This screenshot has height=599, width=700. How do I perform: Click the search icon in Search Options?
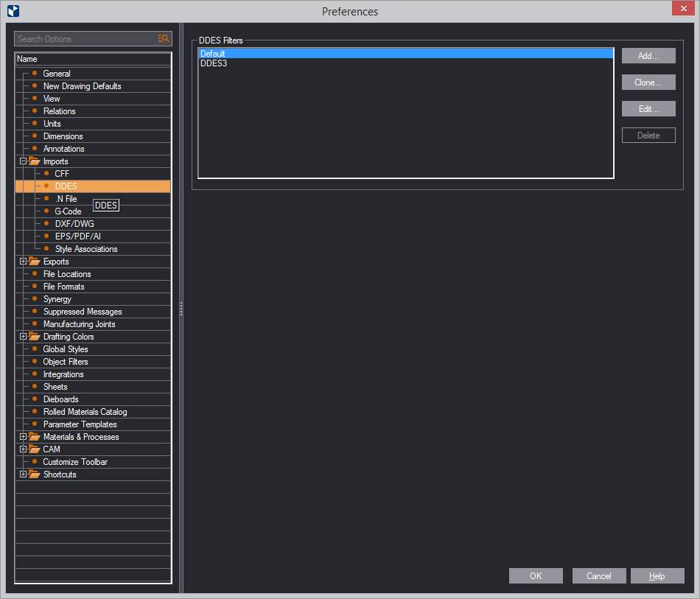[x=164, y=39]
